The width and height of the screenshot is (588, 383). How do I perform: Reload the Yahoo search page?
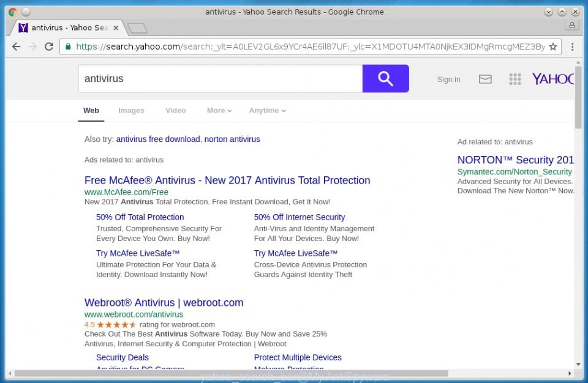[x=49, y=46]
